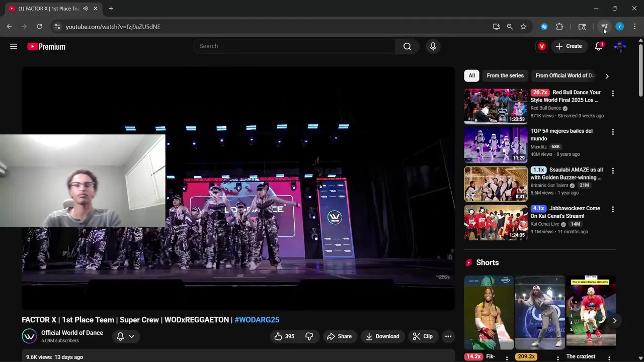This screenshot has width=644, height=362.
Task: Like the video with thumbs up
Action: coord(284,336)
